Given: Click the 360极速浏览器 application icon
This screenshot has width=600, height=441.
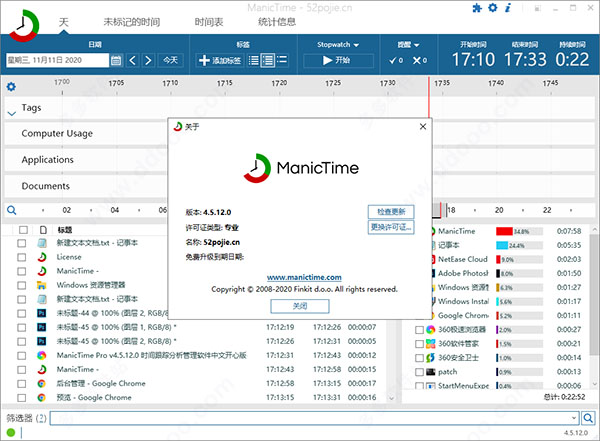Looking at the screenshot, I should pyautogui.click(x=430, y=330).
